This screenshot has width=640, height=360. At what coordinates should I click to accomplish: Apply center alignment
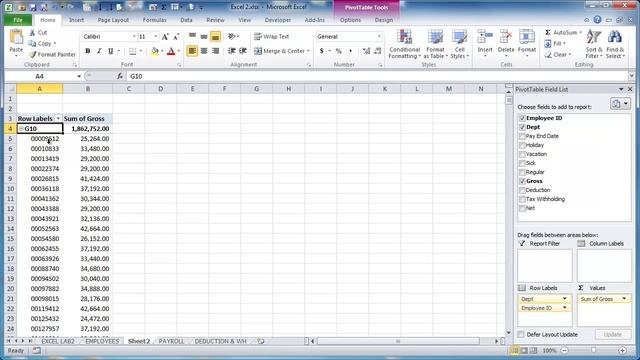point(204,51)
